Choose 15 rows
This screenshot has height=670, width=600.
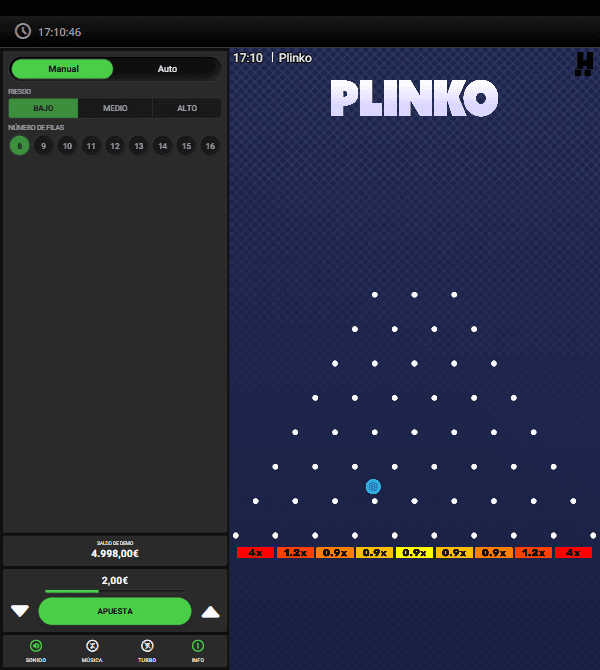click(186, 146)
